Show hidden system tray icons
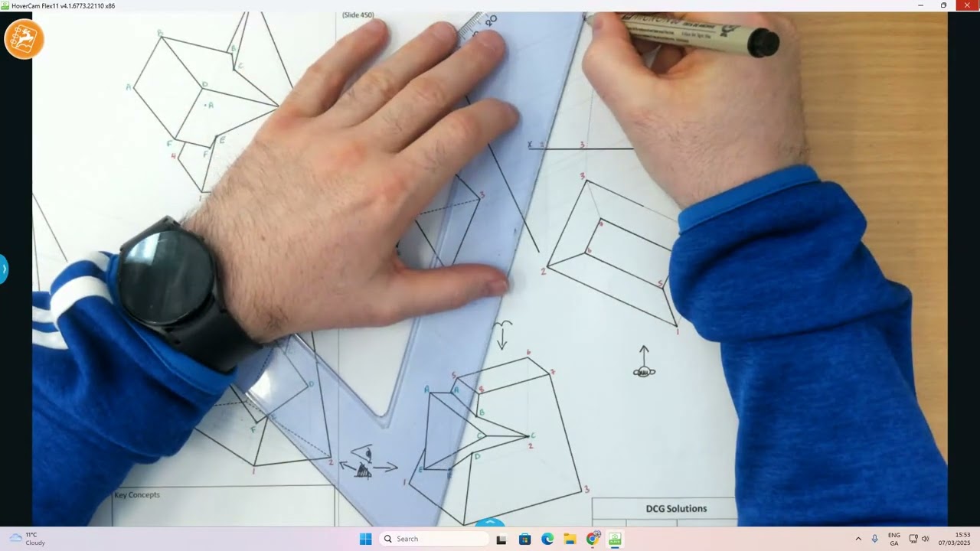Screen dimensions: 980x551 pos(858,539)
